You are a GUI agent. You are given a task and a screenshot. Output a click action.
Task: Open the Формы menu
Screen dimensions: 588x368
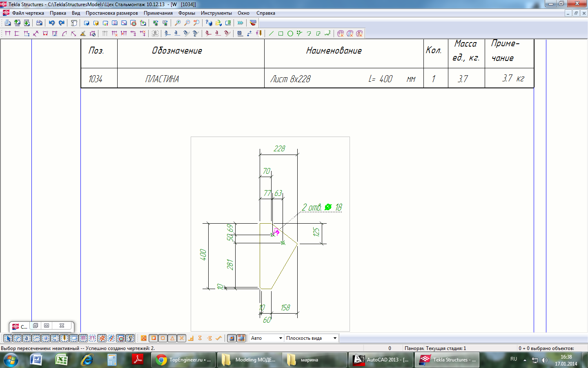coord(187,13)
